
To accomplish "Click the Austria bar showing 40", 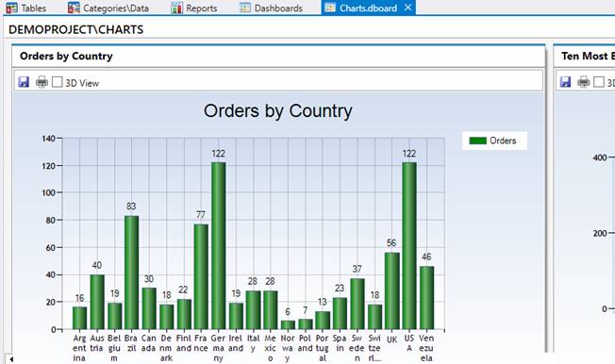I will click(x=97, y=302).
